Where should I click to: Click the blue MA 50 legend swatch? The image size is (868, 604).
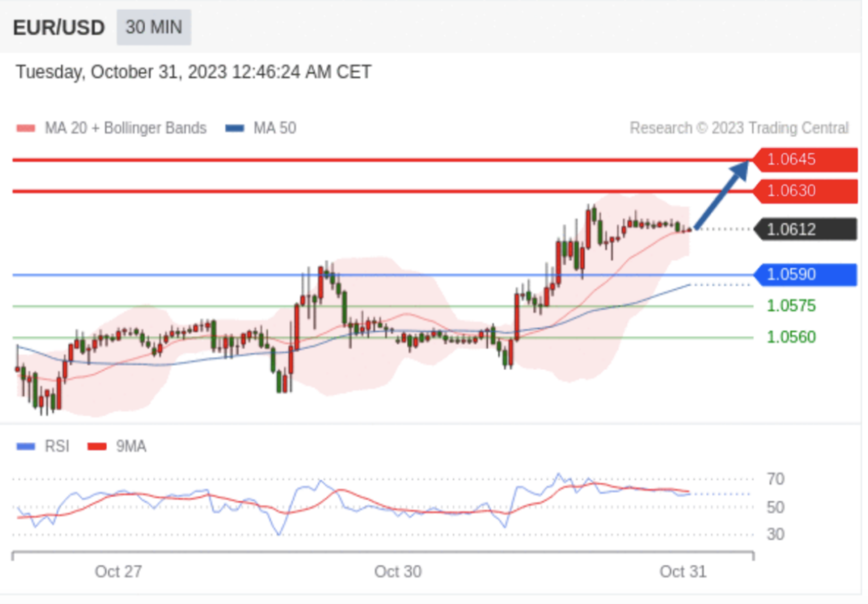pyautogui.click(x=235, y=128)
